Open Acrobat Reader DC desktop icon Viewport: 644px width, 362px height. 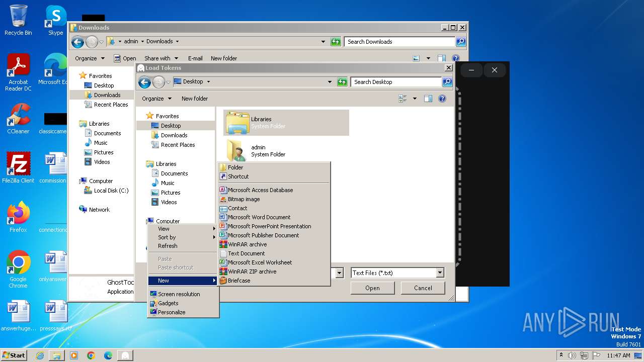pyautogui.click(x=18, y=72)
